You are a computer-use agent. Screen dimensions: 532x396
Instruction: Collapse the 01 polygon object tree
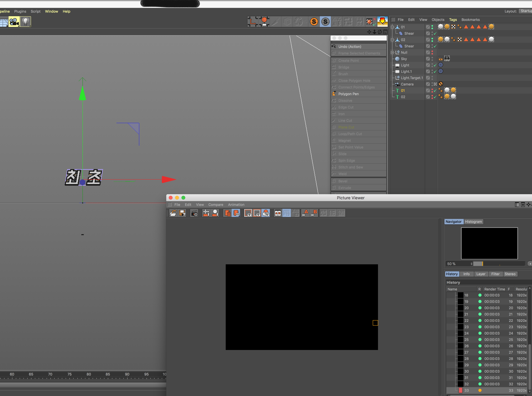coord(392,27)
